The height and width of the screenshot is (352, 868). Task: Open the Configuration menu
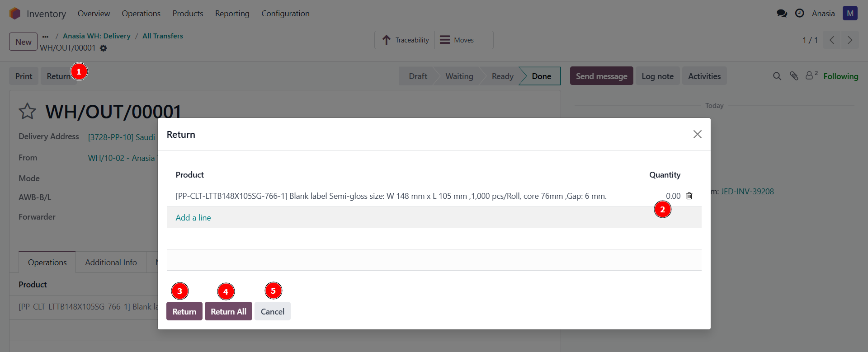[x=285, y=14]
